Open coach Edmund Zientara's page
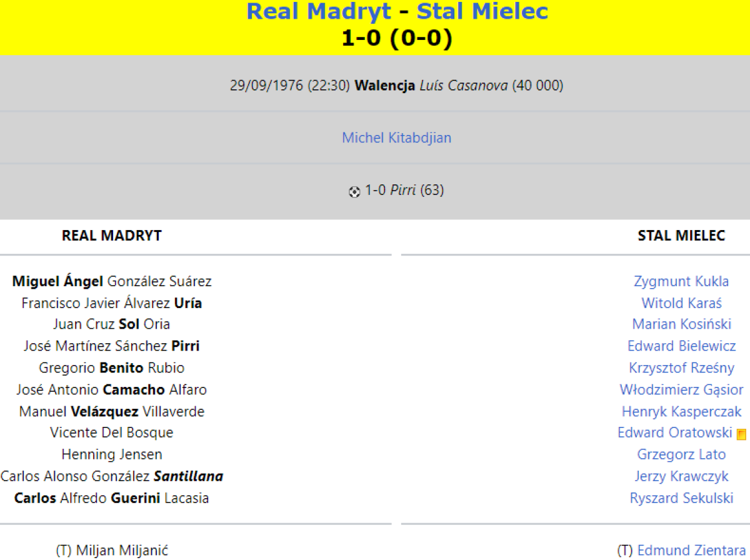750x560 pixels. [x=691, y=551]
